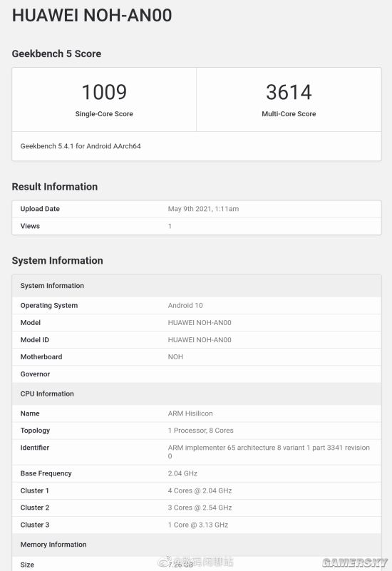Click the Model ID row value

(x=200, y=340)
